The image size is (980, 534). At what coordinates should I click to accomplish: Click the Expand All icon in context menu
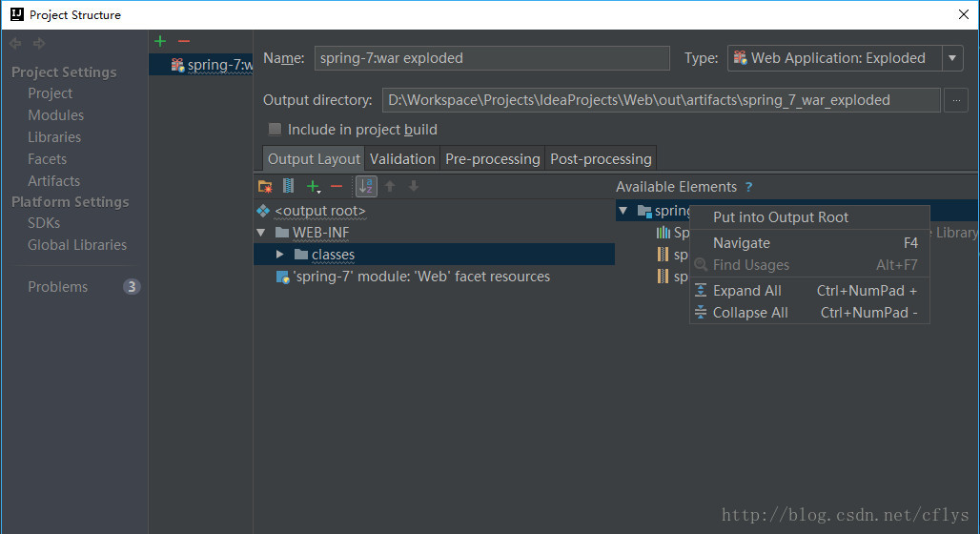[701, 290]
